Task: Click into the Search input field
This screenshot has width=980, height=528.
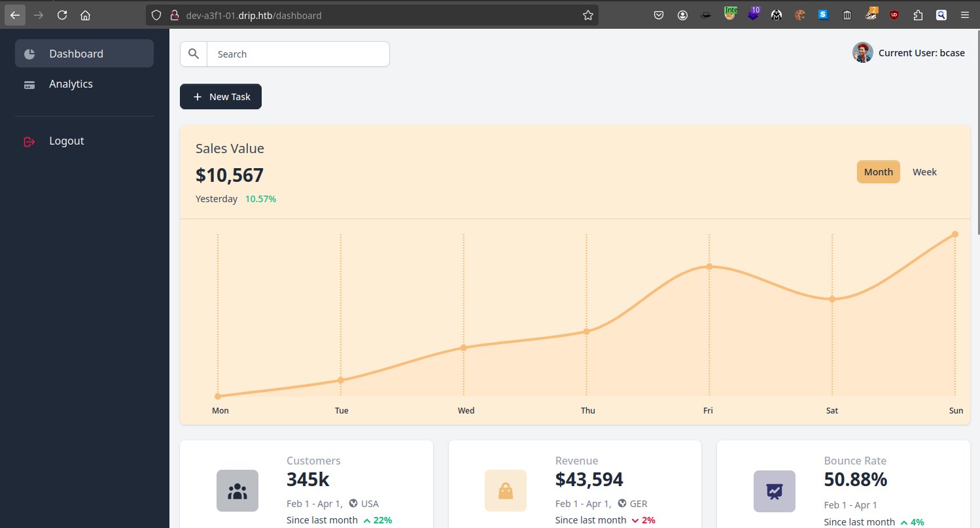Action: coord(298,54)
